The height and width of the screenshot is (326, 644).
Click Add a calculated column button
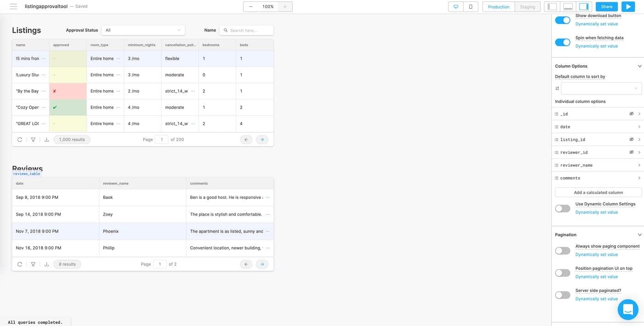(x=598, y=192)
